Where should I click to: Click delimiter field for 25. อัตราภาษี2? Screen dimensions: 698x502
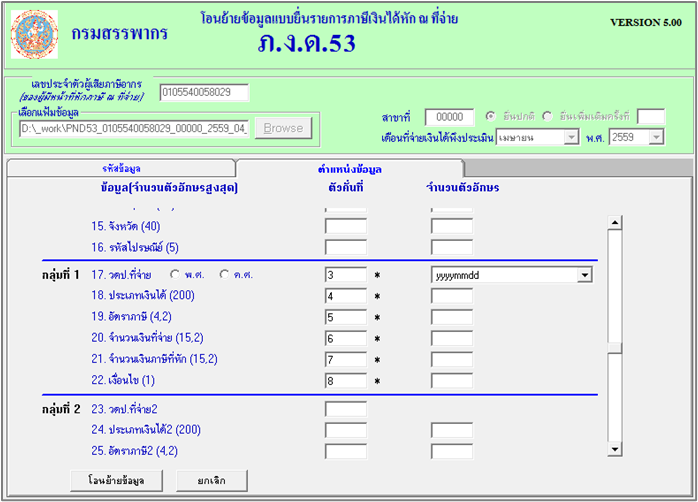point(346,451)
